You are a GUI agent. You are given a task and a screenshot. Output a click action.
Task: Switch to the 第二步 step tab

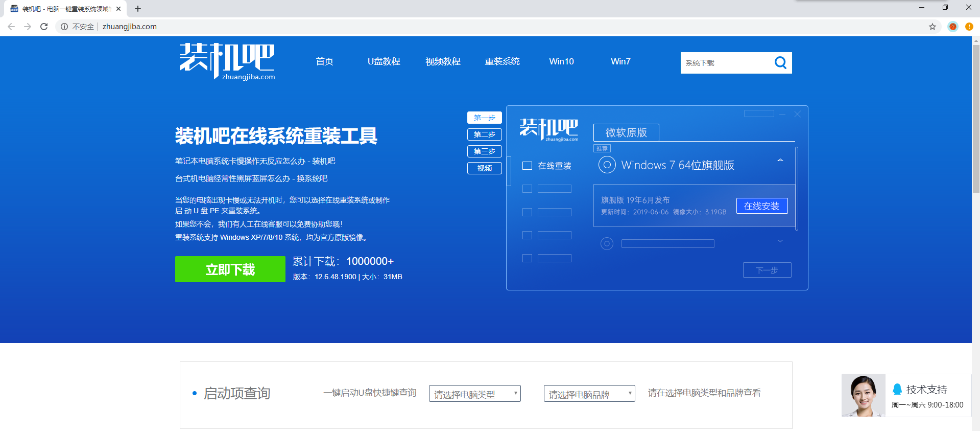pos(484,134)
